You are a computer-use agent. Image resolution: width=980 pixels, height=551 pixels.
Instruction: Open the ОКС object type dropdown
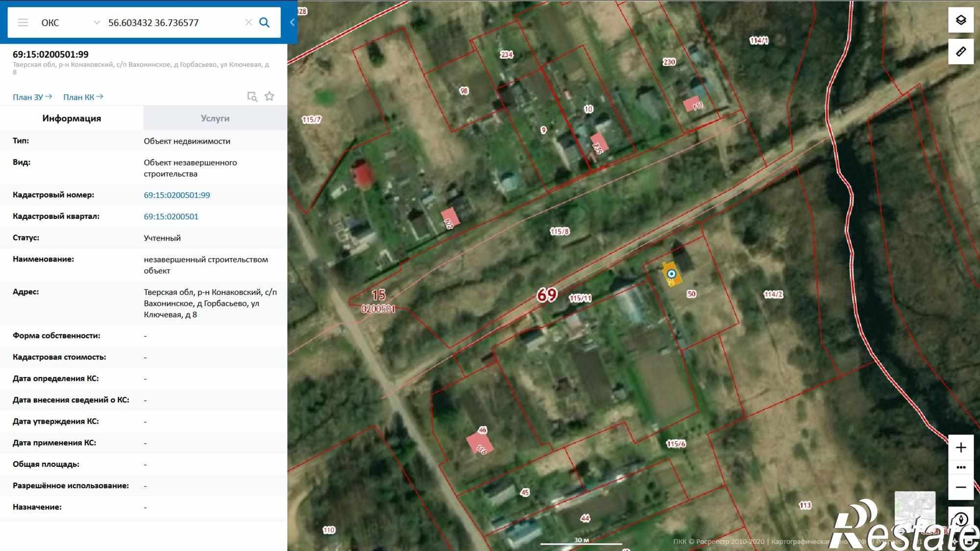pos(71,23)
